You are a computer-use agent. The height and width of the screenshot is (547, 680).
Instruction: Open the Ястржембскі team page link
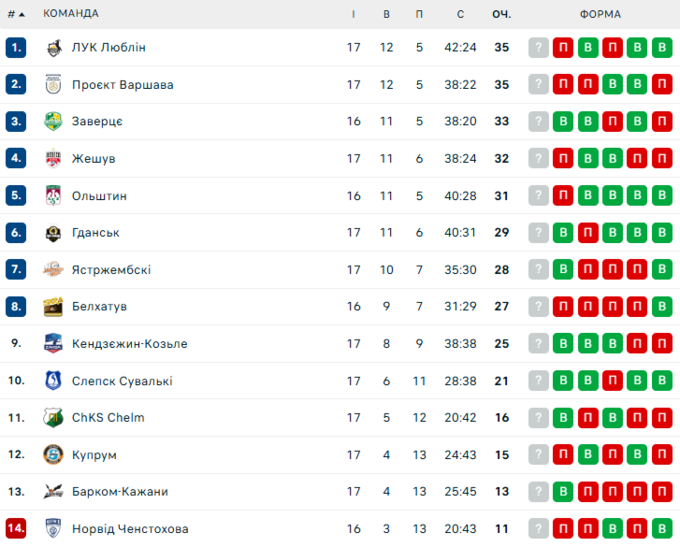111,270
